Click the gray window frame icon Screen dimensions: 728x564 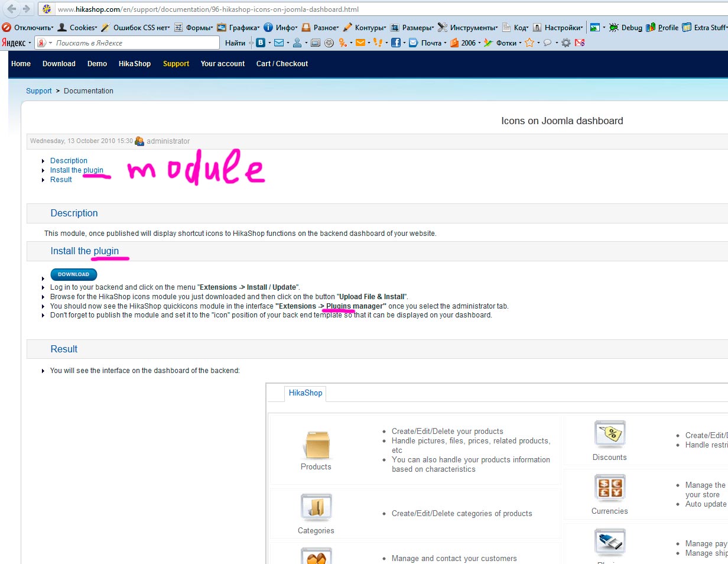pos(316,43)
